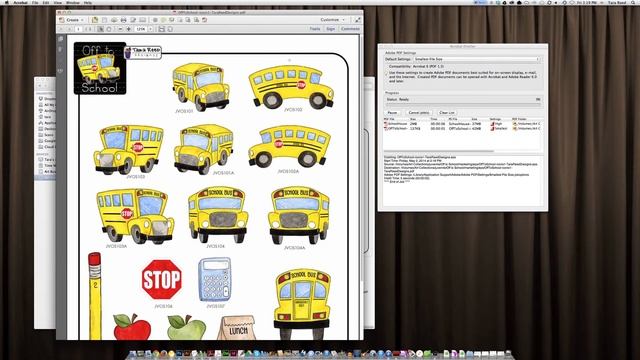The image size is (640, 360).
Task: Select the SchoolHouse row in Distiller job list
Action: click(x=463, y=124)
